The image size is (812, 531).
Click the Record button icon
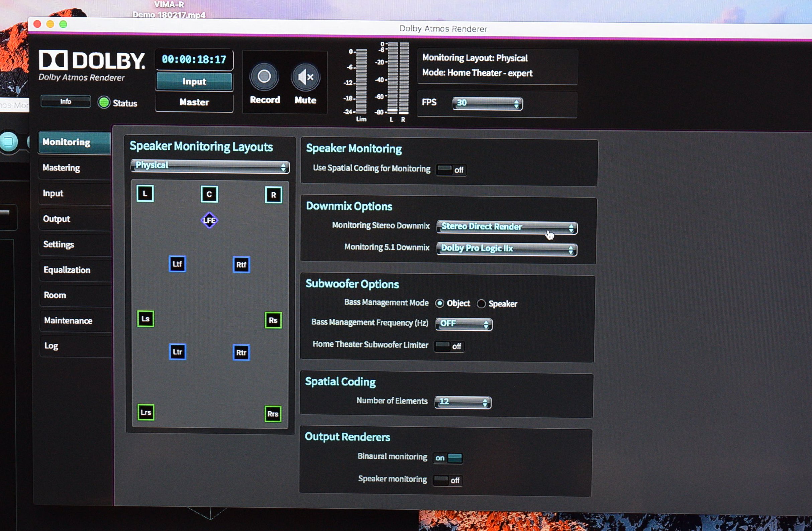(x=264, y=76)
